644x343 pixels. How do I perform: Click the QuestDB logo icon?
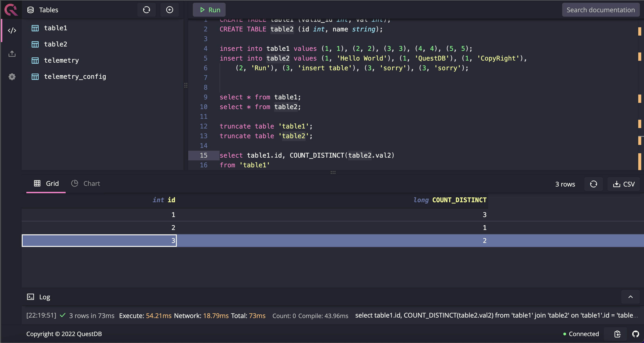pos(11,10)
